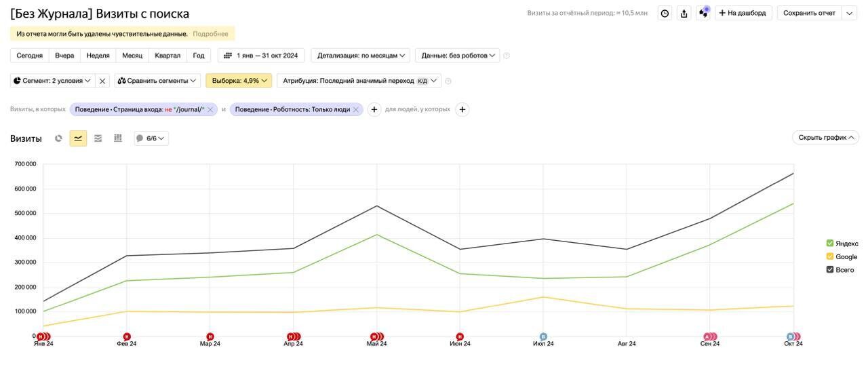Open report history clock icon

(665, 13)
